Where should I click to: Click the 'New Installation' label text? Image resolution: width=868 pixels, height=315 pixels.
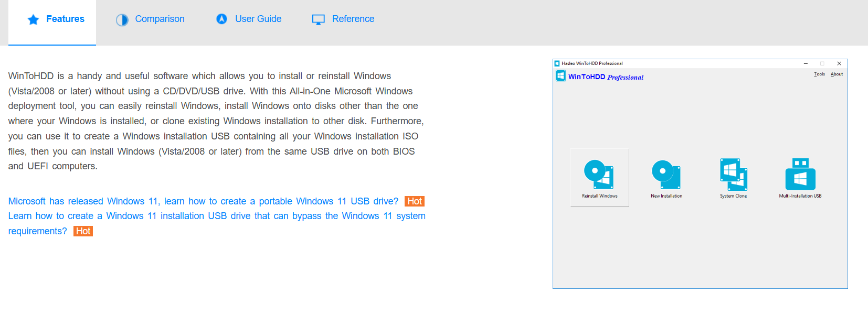[666, 196]
